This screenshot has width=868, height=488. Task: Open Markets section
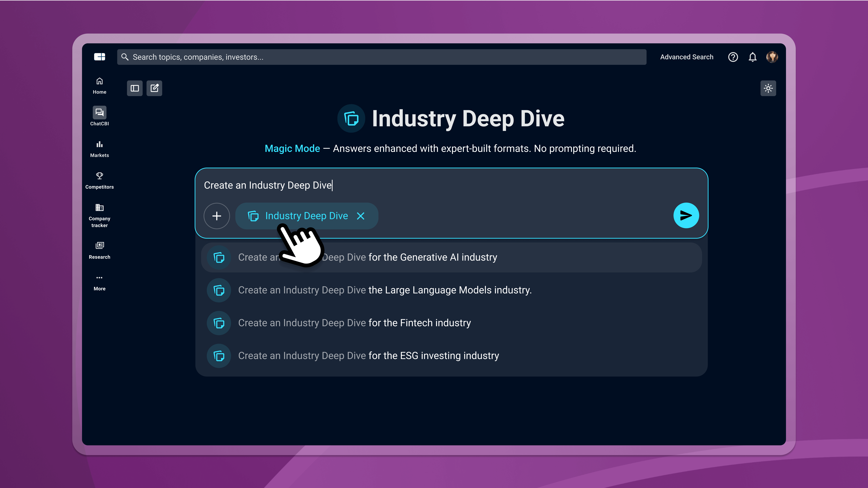pyautogui.click(x=99, y=148)
